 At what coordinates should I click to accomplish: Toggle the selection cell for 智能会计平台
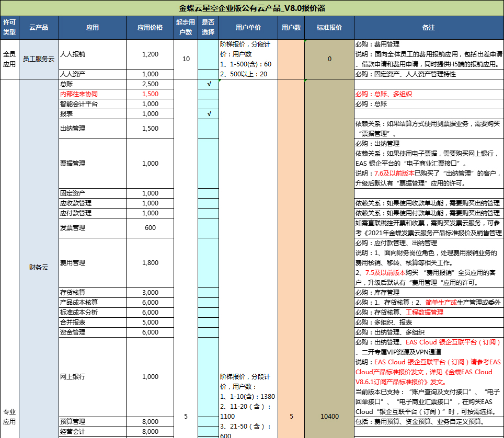tap(208, 104)
